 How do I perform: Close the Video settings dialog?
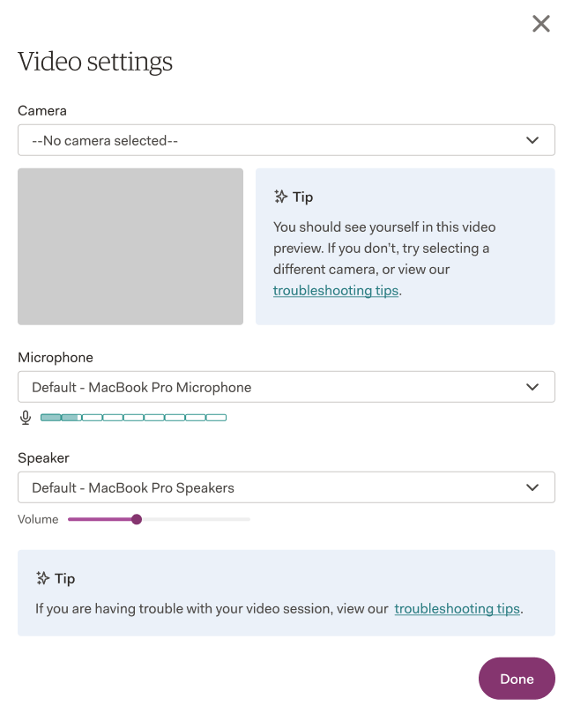click(x=540, y=24)
